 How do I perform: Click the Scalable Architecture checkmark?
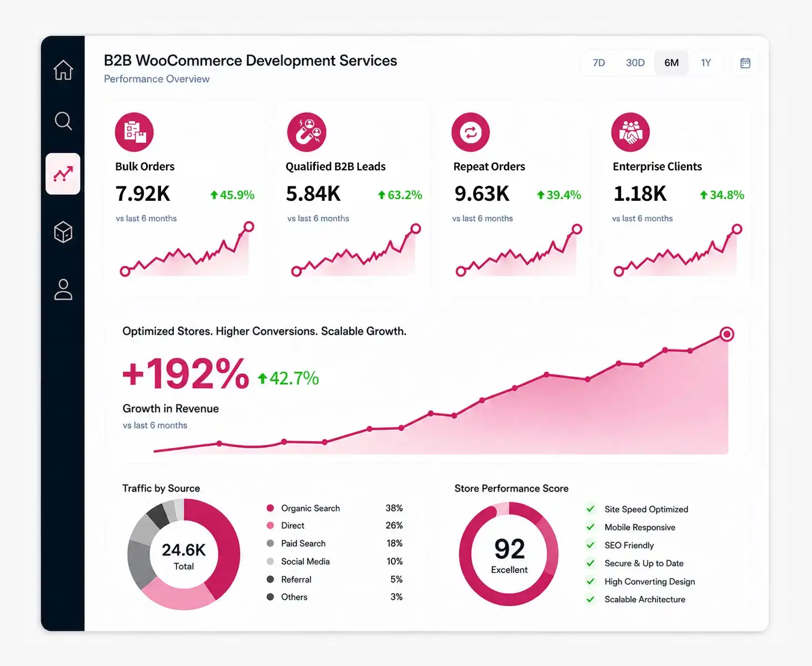(591, 599)
